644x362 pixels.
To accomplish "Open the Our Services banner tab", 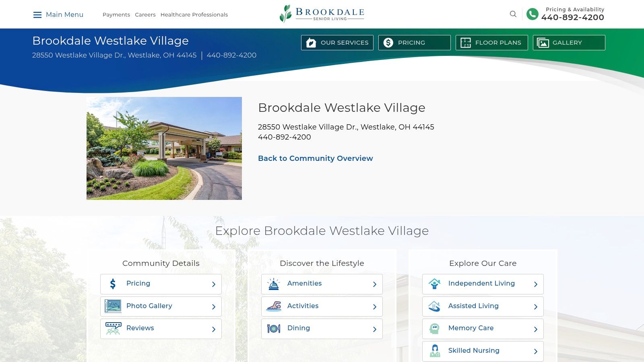I will tap(337, 43).
